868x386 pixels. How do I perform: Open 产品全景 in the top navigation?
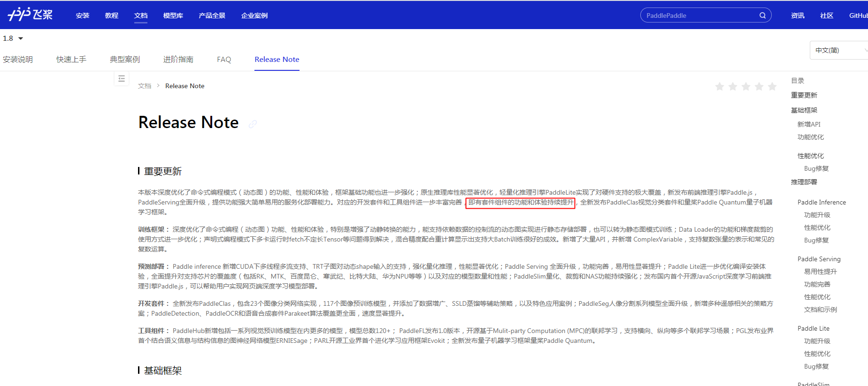click(x=212, y=15)
